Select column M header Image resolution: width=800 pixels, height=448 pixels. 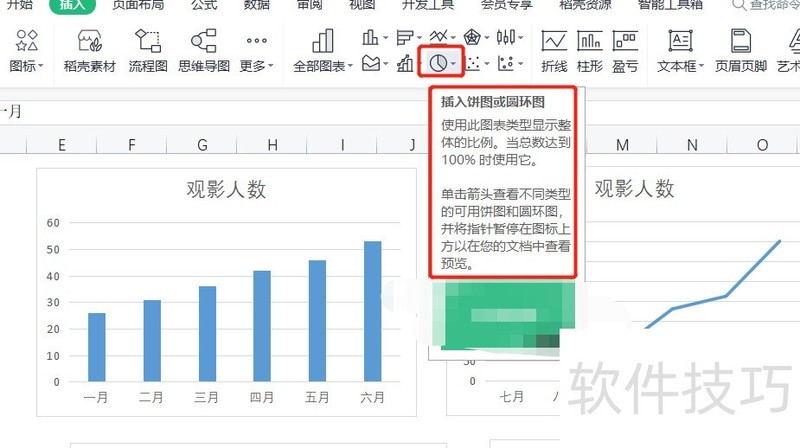(x=622, y=145)
